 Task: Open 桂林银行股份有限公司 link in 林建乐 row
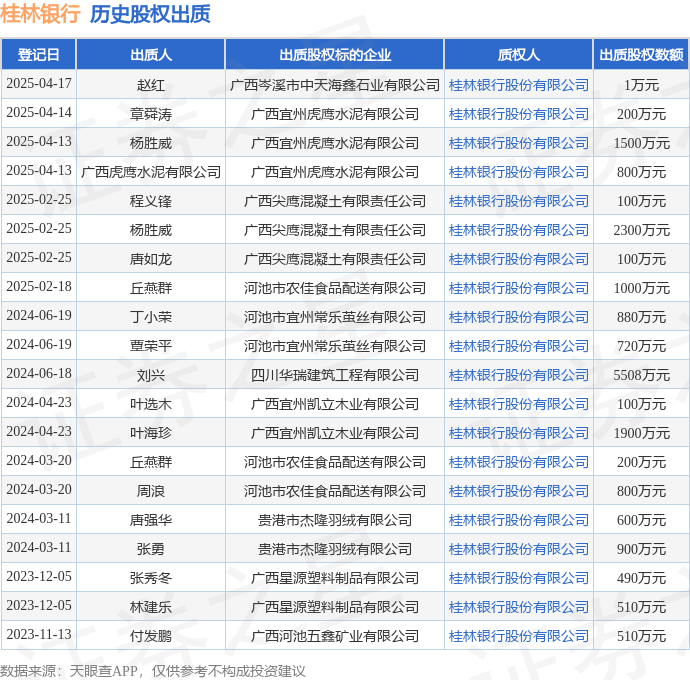point(519,607)
